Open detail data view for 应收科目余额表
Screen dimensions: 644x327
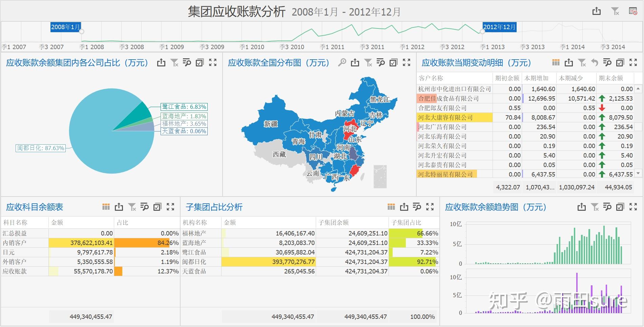point(145,207)
